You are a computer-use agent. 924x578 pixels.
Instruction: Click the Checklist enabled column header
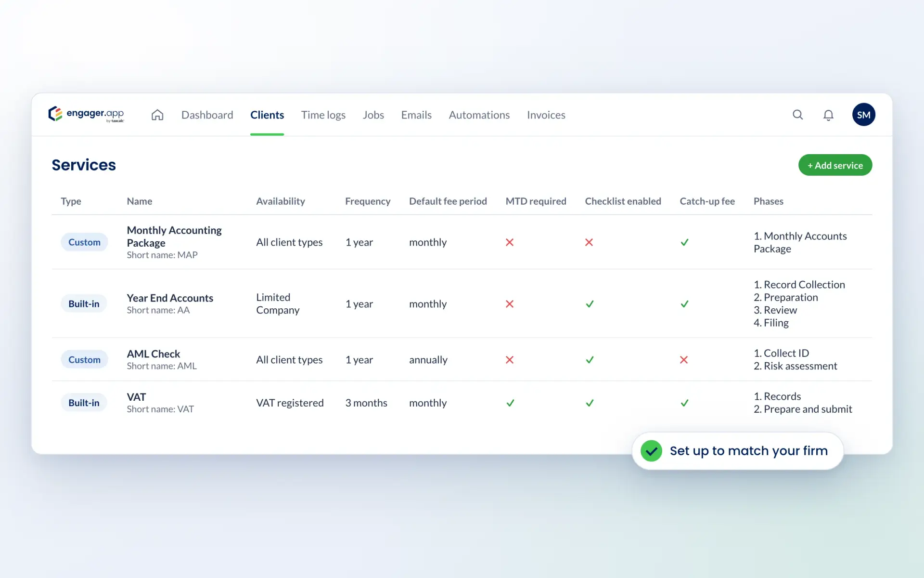(x=623, y=201)
